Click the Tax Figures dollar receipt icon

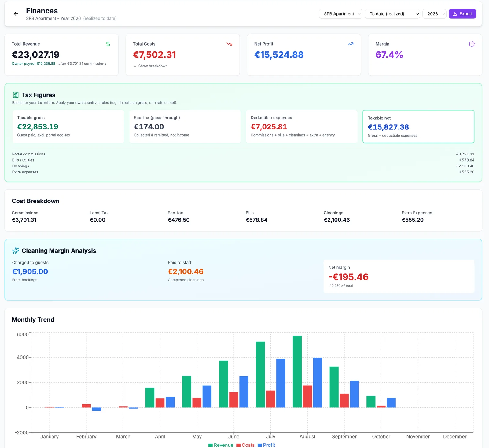pyautogui.click(x=16, y=95)
